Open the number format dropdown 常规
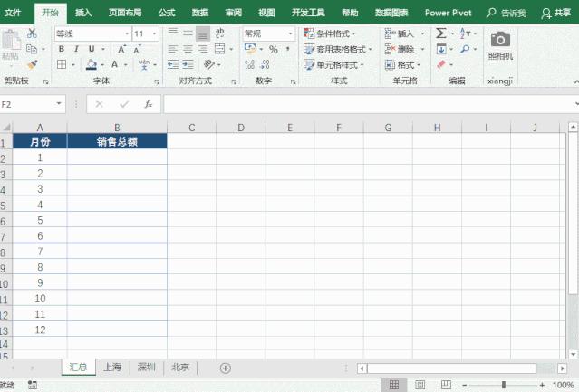Screen dimensions: 579x392 point(290,33)
